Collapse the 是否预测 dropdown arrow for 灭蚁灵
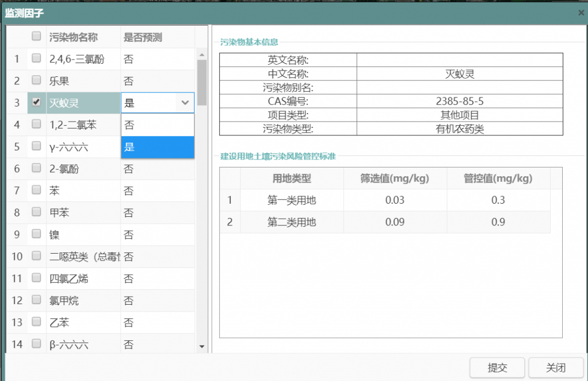 (185, 103)
